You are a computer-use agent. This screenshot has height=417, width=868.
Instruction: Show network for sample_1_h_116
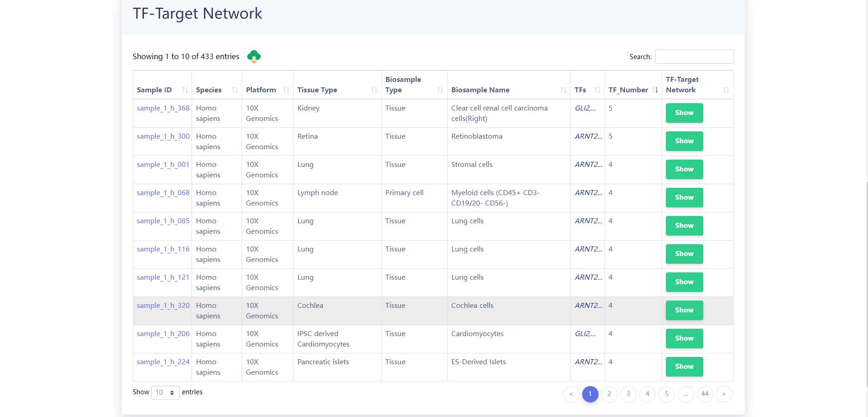click(684, 254)
